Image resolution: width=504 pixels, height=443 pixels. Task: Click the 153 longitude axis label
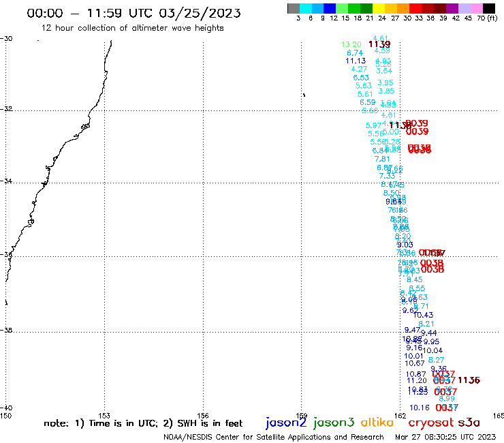[104, 416]
